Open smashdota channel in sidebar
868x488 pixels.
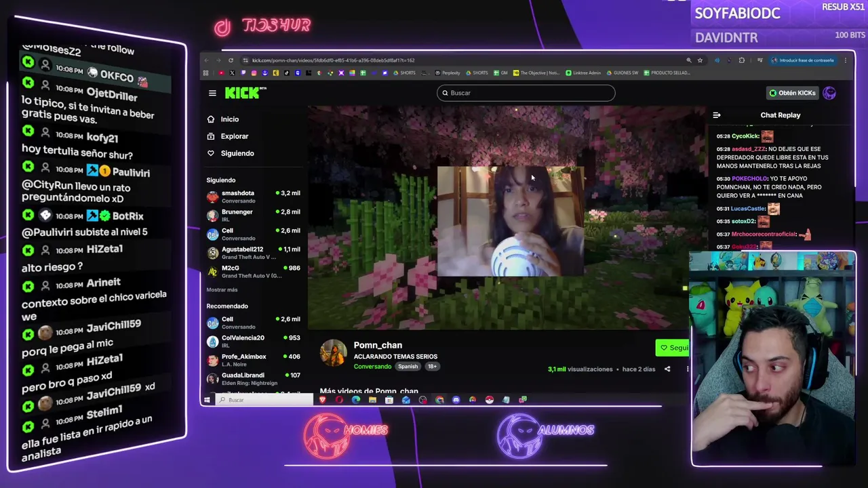(254, 197)
